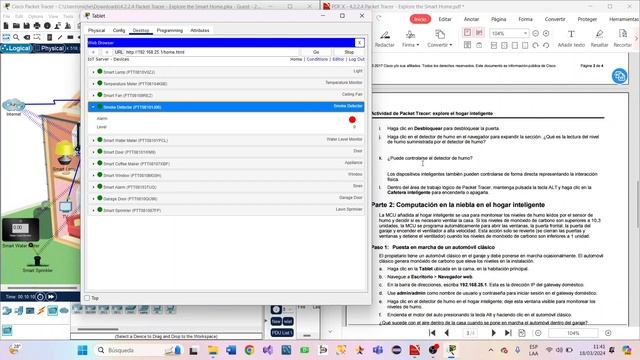This screenshot has height=360, width=640.
Task: Open the Firma dropdown in PDF editor
Action: 410,39
